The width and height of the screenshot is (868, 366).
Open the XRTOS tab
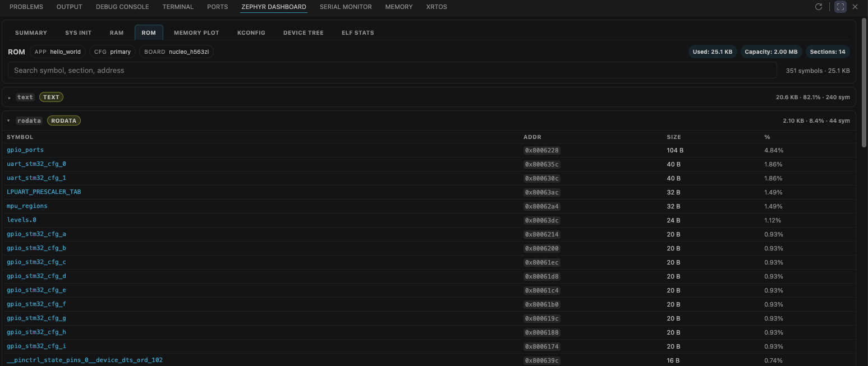coord(437,7)
